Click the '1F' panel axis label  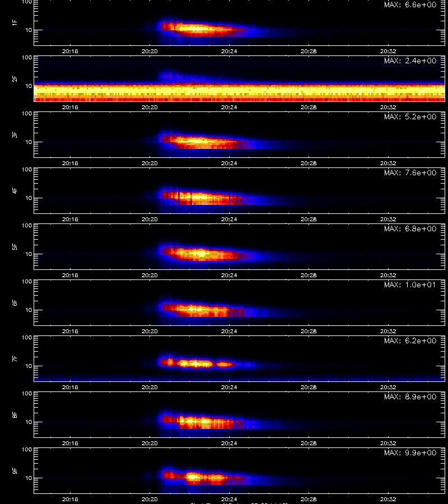point(15,22)
